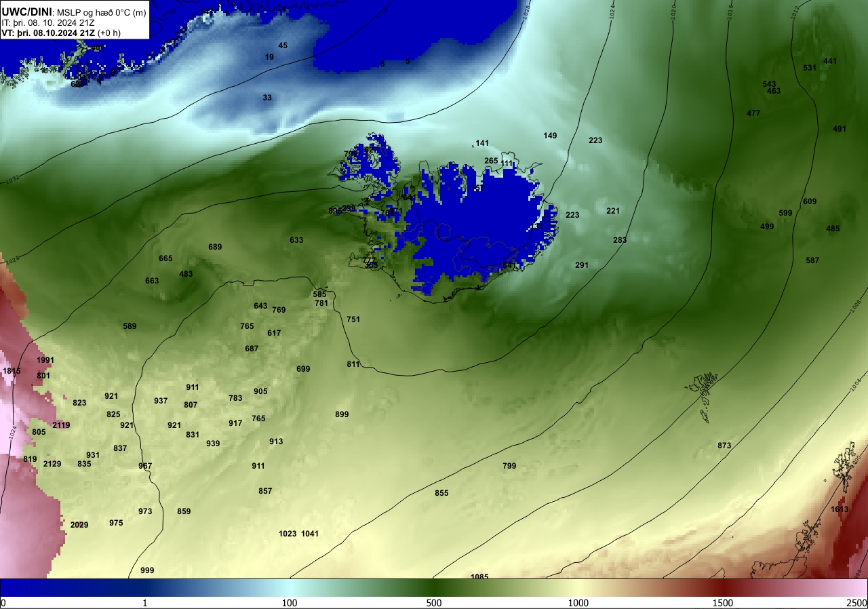Click the 100 tick on the color scale
The image size is (868, 609).
290,603
